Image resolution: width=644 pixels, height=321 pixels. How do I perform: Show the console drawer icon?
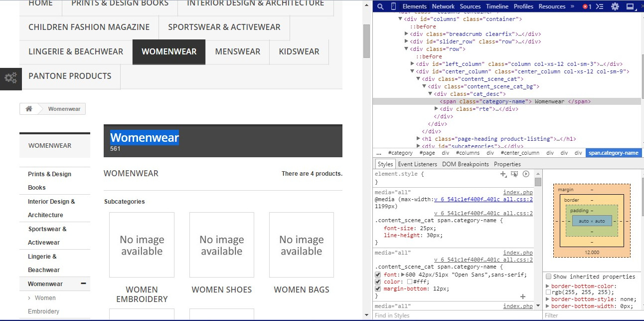click(600, 6)
